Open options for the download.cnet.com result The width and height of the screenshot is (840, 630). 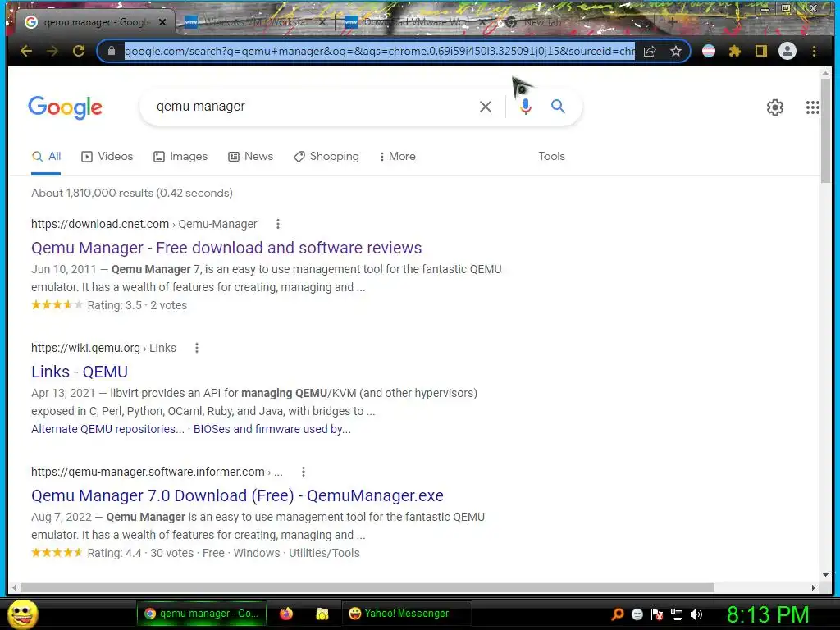(x=277, y=224)
